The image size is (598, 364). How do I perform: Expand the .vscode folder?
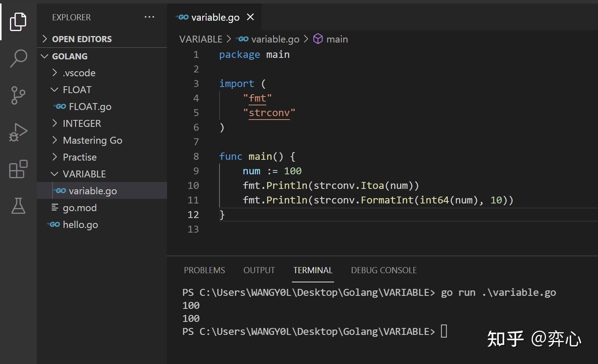click(x=79, y=73)
